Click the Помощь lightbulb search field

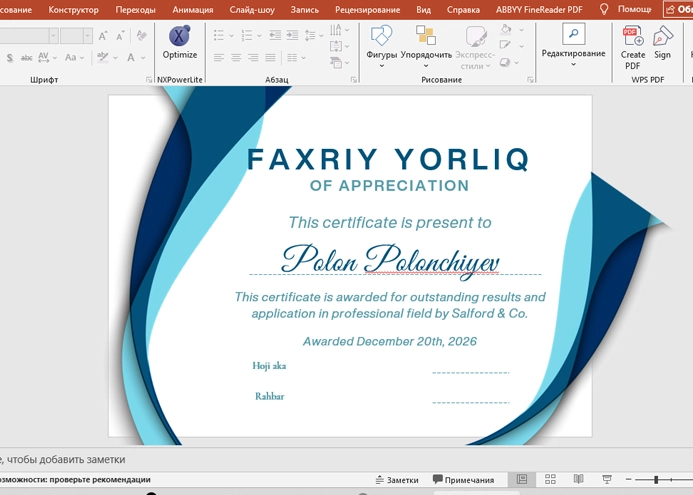[625, 9]
